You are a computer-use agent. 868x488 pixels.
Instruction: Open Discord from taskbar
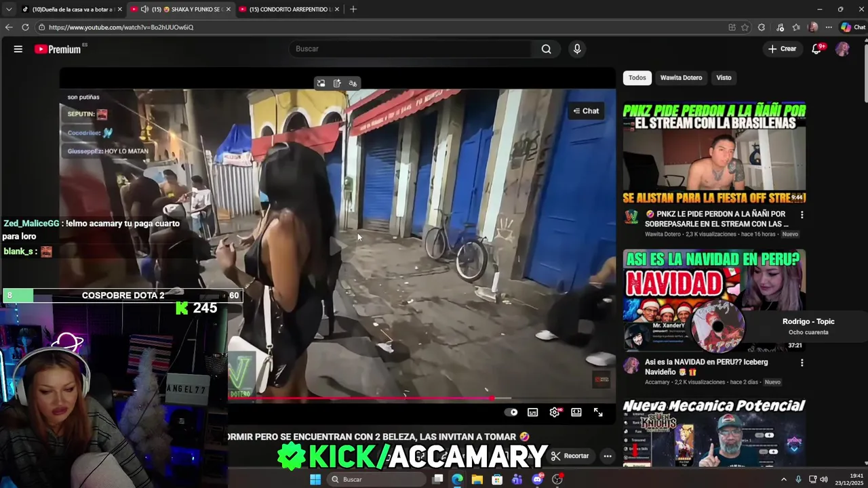[538, 479]
